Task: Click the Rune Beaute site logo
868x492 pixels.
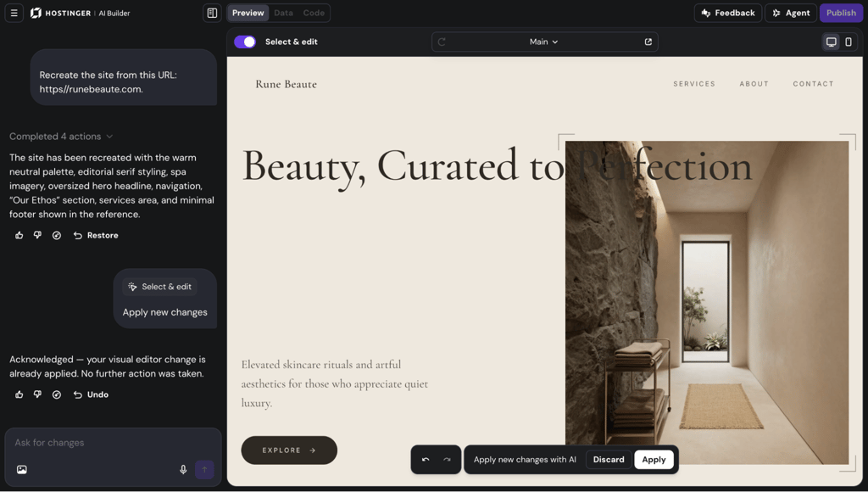Action: click(x=287, y=84)
